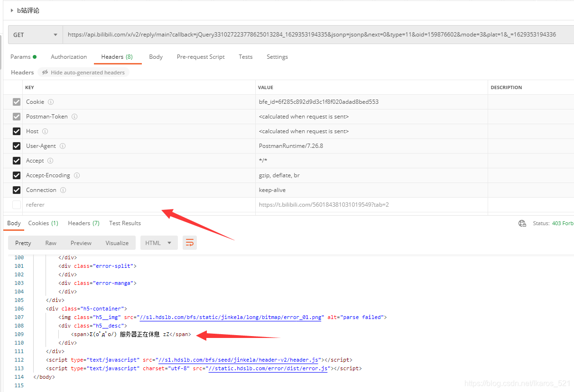
Task: Click the Cookie description cell
Action: click(x=531, y=102)
